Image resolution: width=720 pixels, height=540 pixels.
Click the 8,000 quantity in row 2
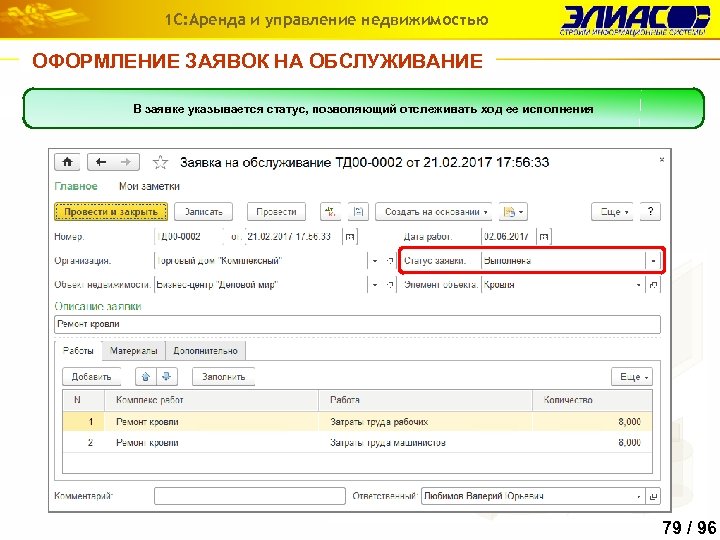629,443
